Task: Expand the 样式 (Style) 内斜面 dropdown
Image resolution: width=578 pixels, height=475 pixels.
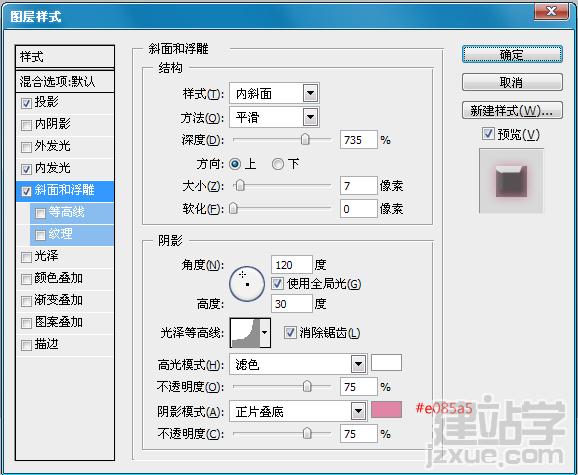Action: 310,94
